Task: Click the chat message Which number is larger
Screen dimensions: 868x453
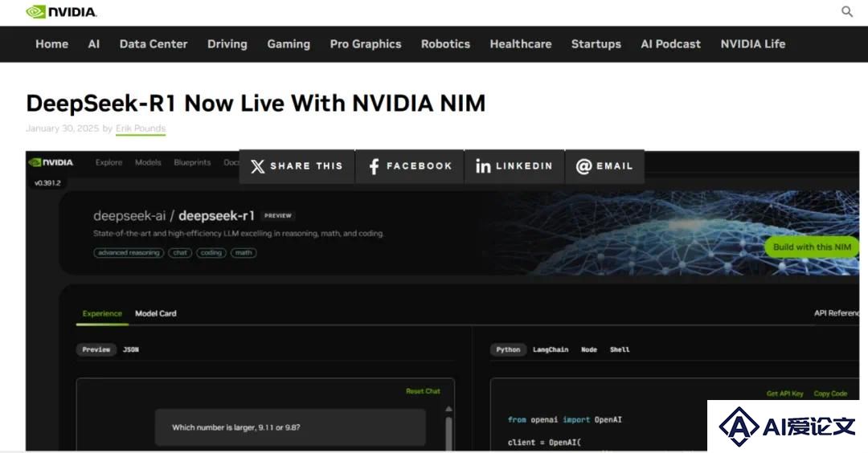Action: pos(290,427)
